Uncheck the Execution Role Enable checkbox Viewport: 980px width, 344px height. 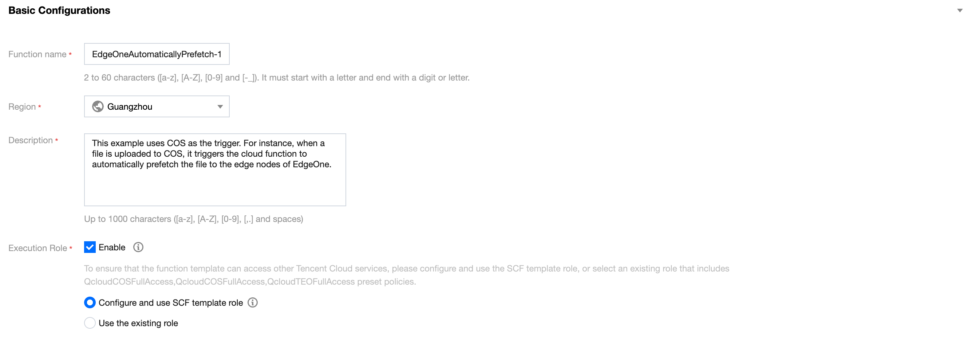pyautogui.click(x=90, y=248)
